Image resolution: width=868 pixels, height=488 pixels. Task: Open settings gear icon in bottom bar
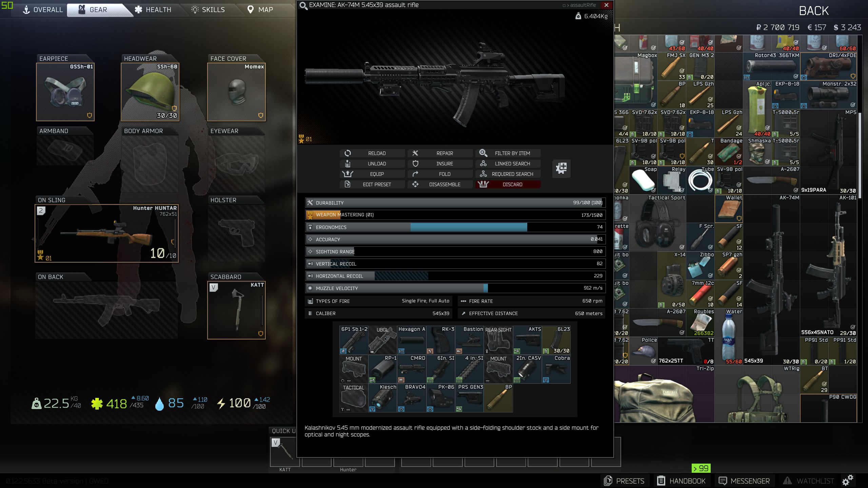848,481
